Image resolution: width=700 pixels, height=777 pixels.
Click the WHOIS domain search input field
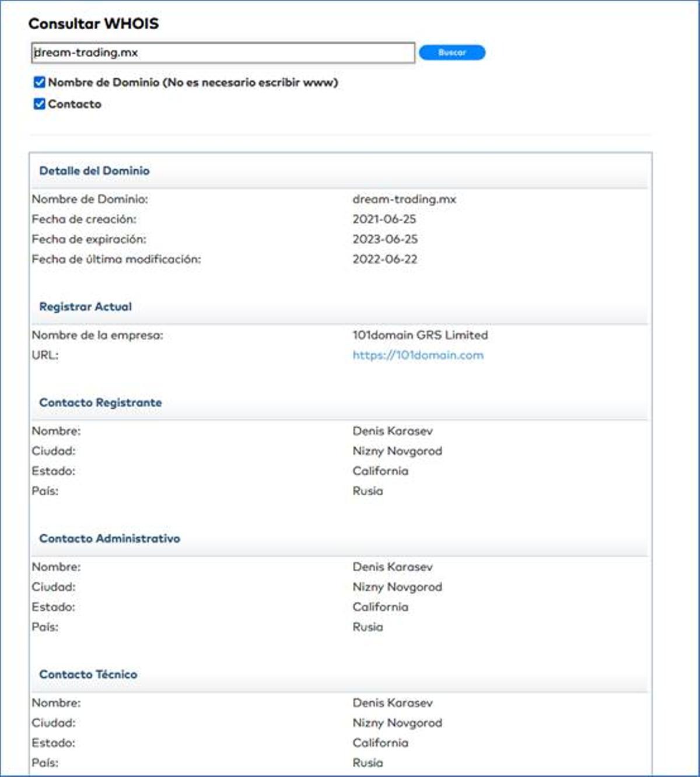pyautogui.click(x=223, y=52)
